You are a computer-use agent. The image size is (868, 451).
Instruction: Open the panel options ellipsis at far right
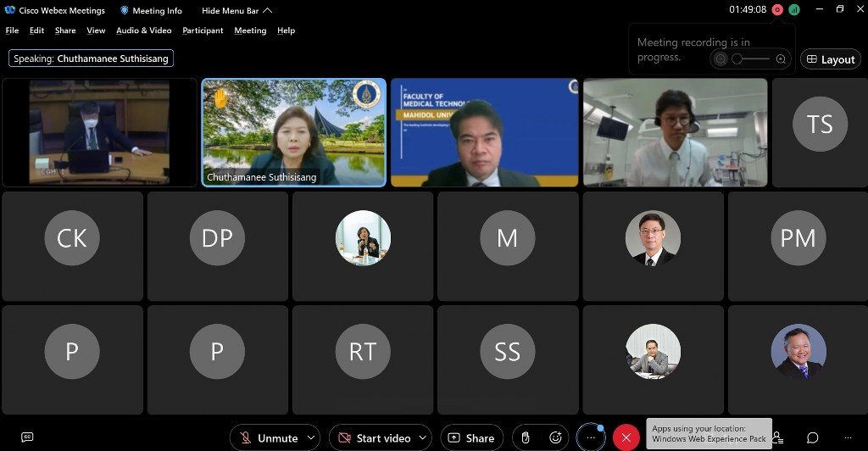pos(848,437)
